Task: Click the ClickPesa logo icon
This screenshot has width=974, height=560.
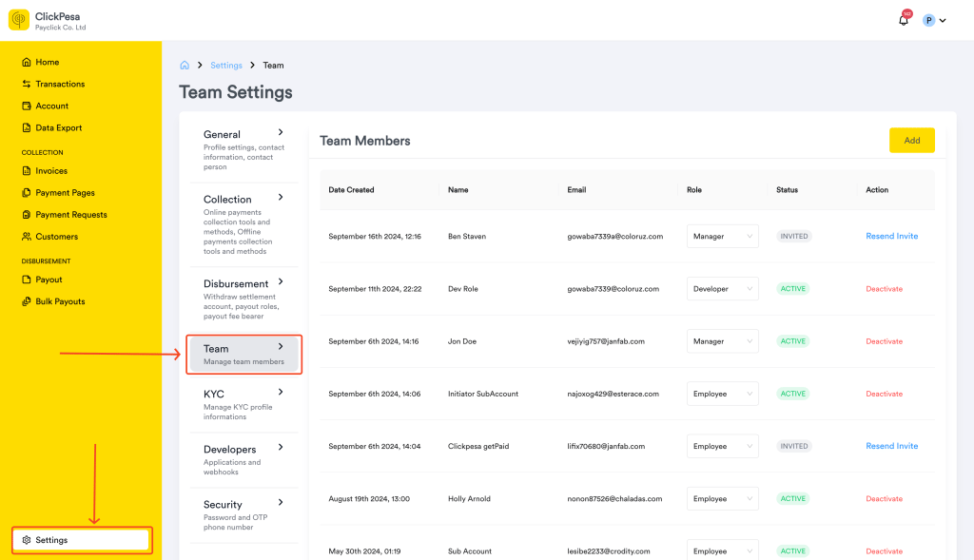Action: 19,20
